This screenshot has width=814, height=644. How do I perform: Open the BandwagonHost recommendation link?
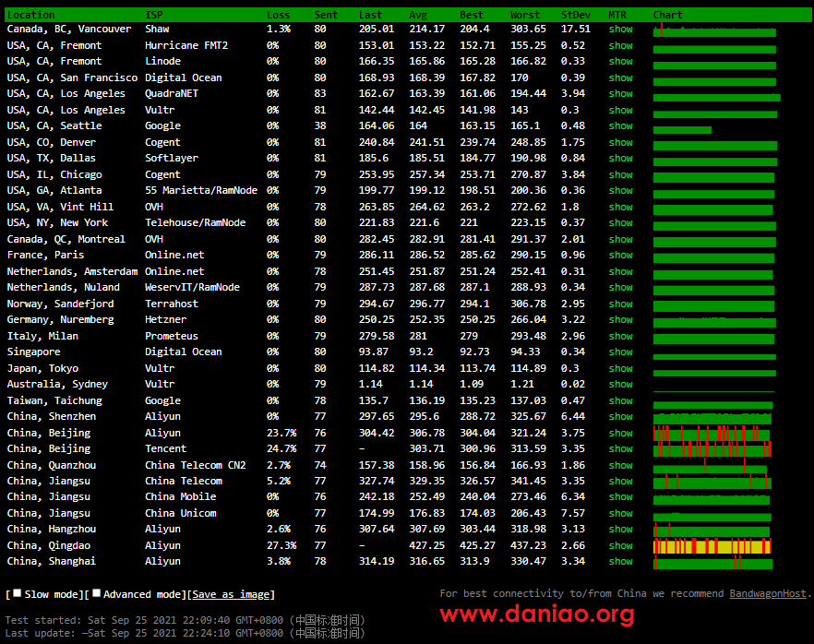(768, 593)
